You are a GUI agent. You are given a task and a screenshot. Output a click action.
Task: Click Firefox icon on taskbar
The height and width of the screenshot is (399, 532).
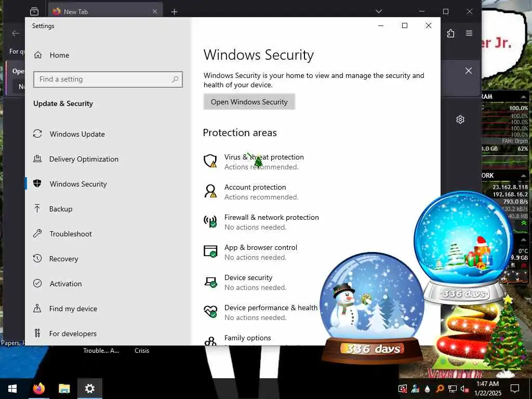(x=38, y=389)
